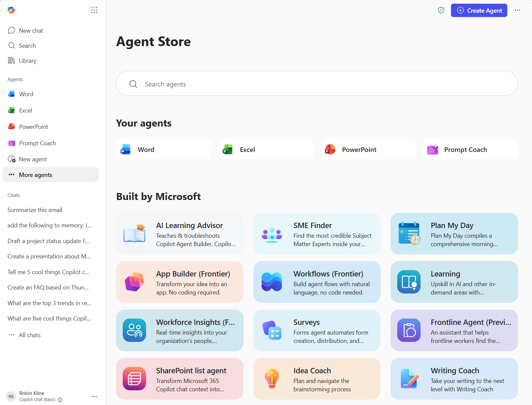Click the Idea Coach lightbulb icon
The height and width of the screenshot is (405, 532).
point(272,379)
